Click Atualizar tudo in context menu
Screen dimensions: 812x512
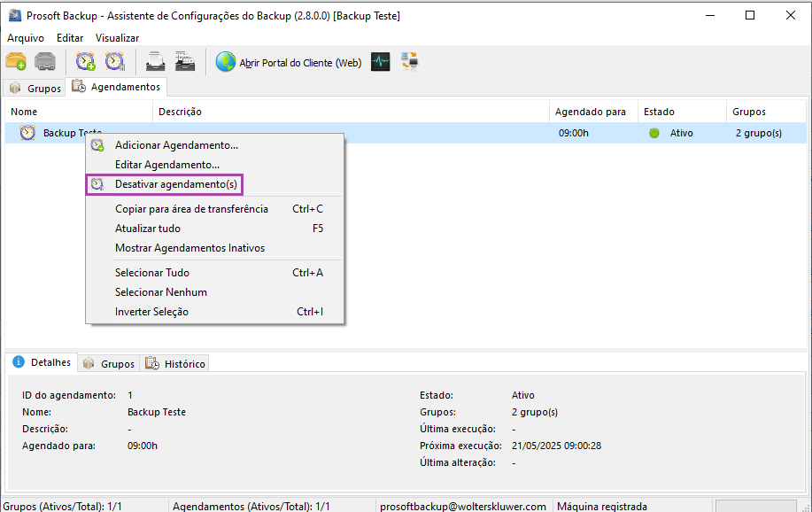click(214, 229)
